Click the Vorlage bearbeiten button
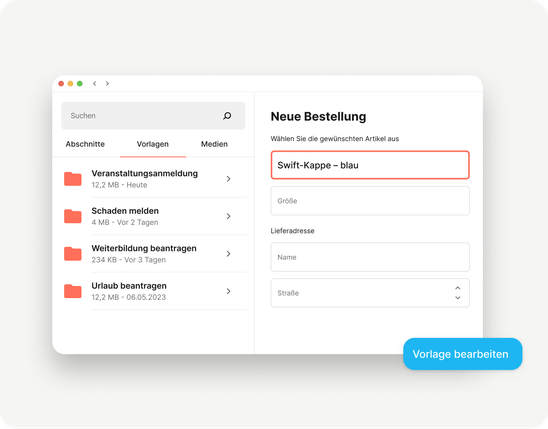The width and height of the screenshot is (548, 429). pos(463,354)
